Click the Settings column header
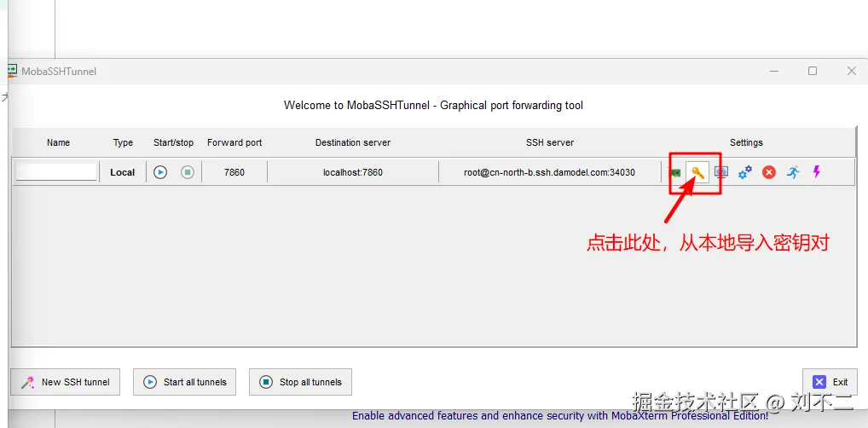868x428 pixels. click(x=746, y=142)
